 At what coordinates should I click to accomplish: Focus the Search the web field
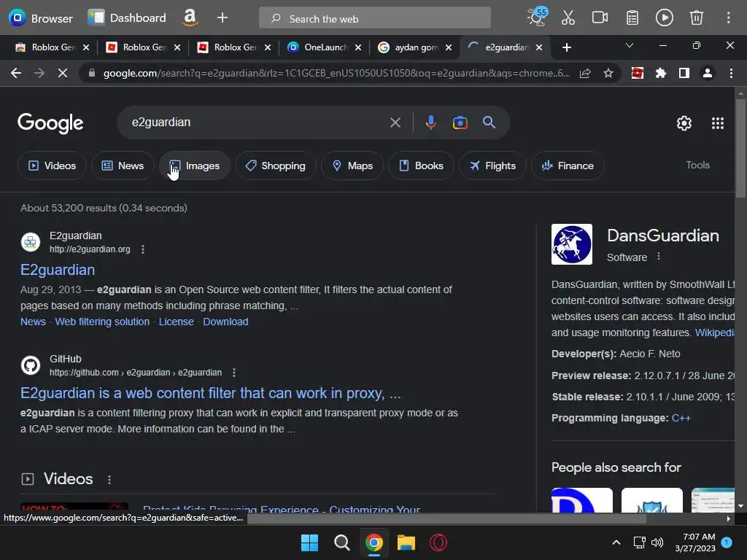tap(375, 18)
